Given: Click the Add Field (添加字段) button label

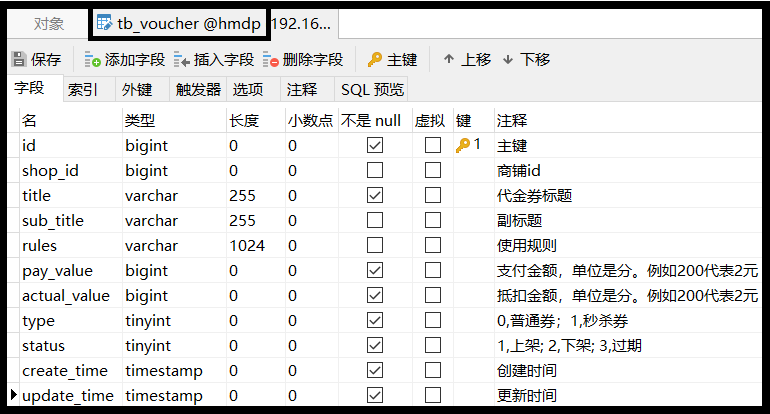Looking at the screenshot, I should (x=135, y=60).
